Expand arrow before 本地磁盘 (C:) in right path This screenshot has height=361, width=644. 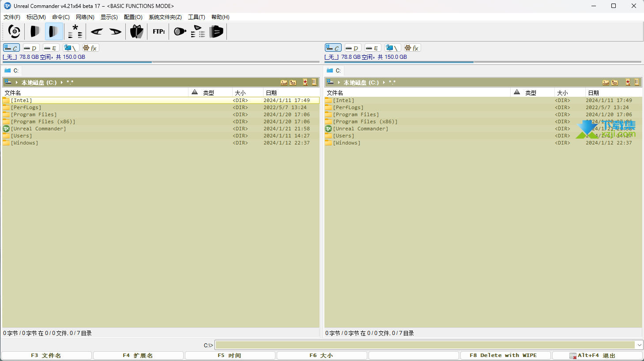[339, 83]
